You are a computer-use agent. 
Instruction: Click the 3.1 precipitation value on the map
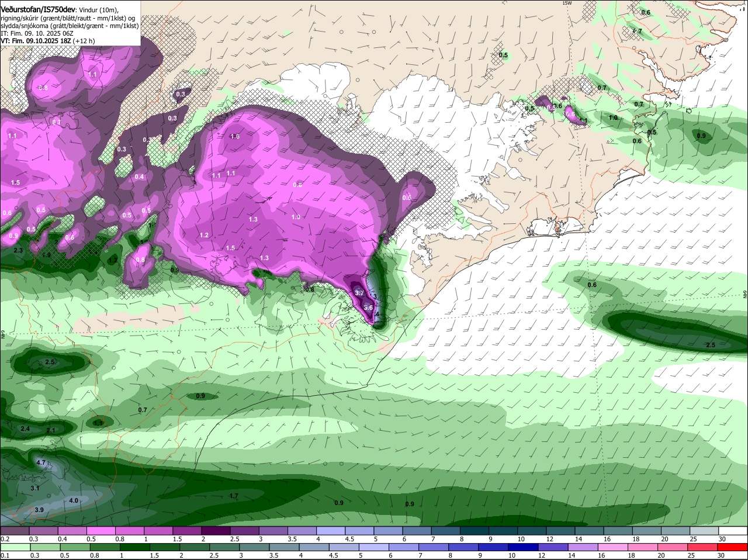(35, 488)
